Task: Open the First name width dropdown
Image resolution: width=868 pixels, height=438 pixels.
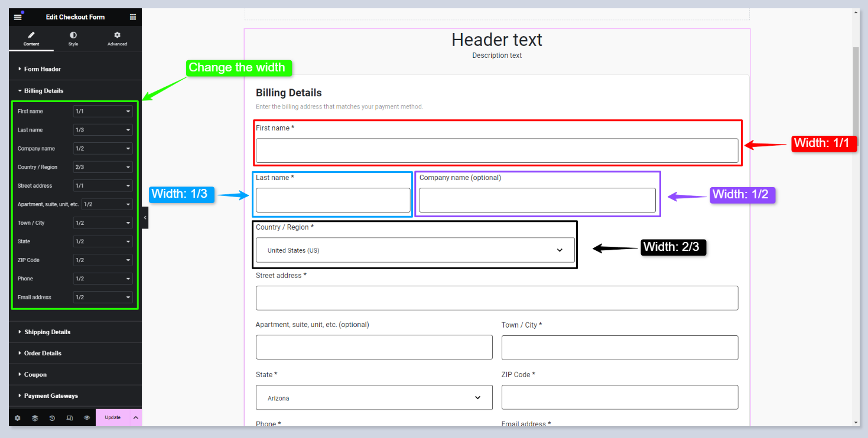Action: tap(103, 112)
